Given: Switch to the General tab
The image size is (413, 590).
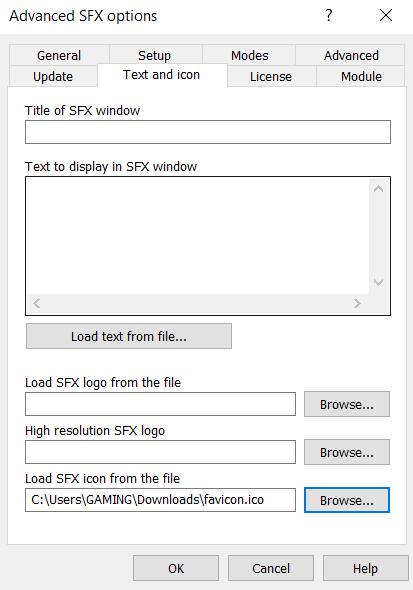Looking at the screenshot, I should 59,55.
